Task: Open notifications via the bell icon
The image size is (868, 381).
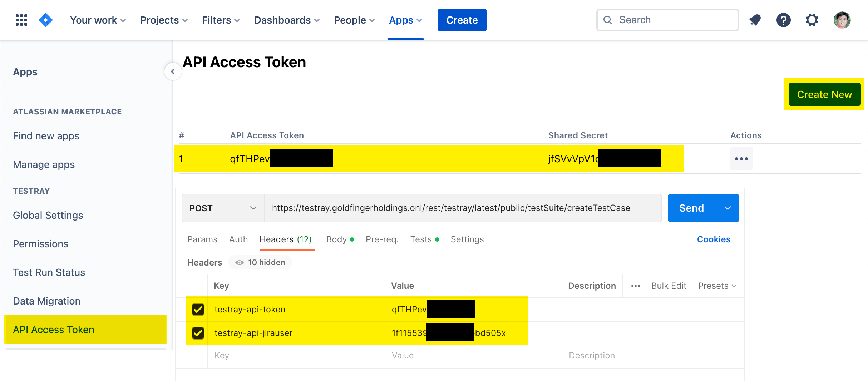Action: tap(754, 20)
